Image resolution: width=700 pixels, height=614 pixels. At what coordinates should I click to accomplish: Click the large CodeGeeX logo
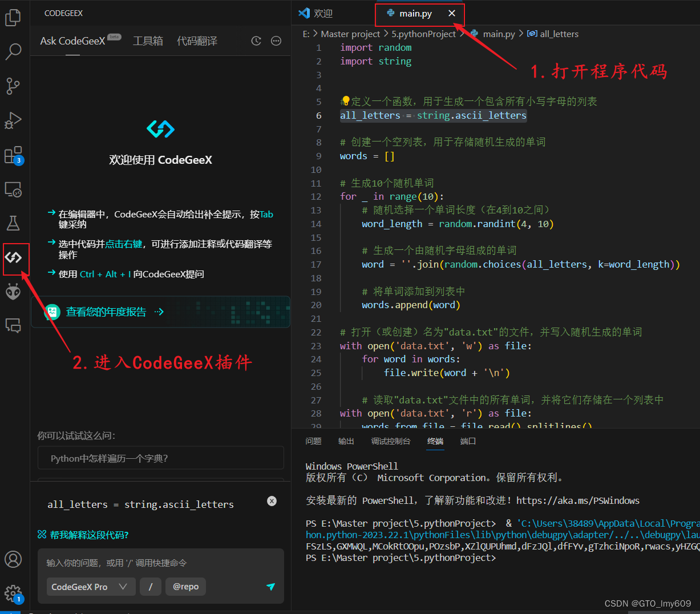click(160, 129)
